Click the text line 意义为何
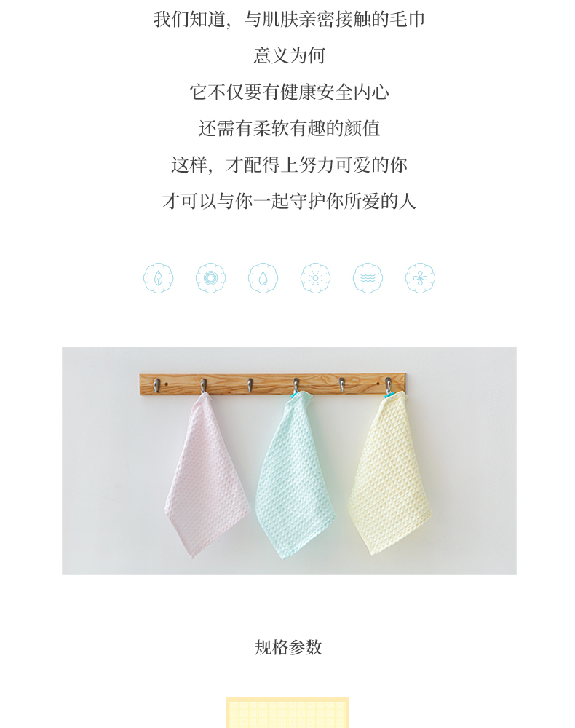 (289, 56)
